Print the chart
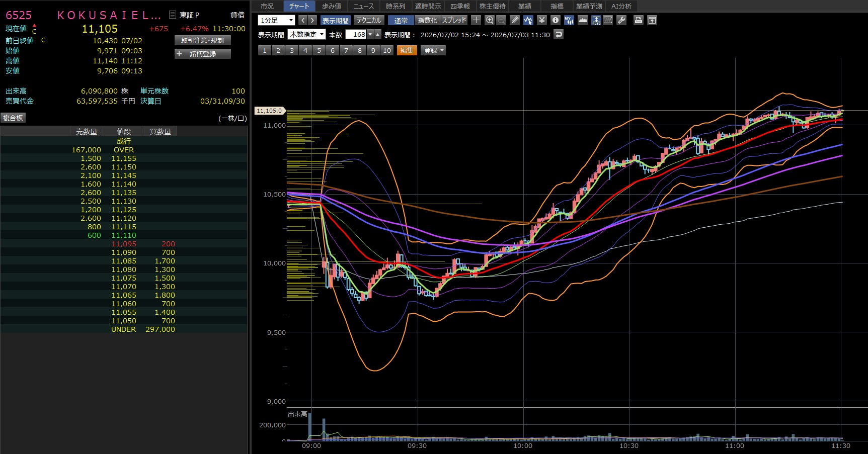Viewport: 868px width, 454px height. click(x=639, y=20)
